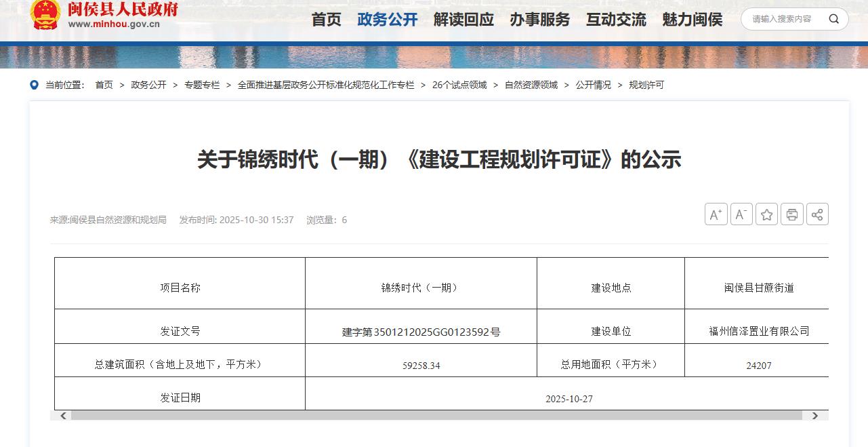Image resolution: width=868 pixels, height=447 pixels.
Task: Click the share icon
Action: (817, 214)
